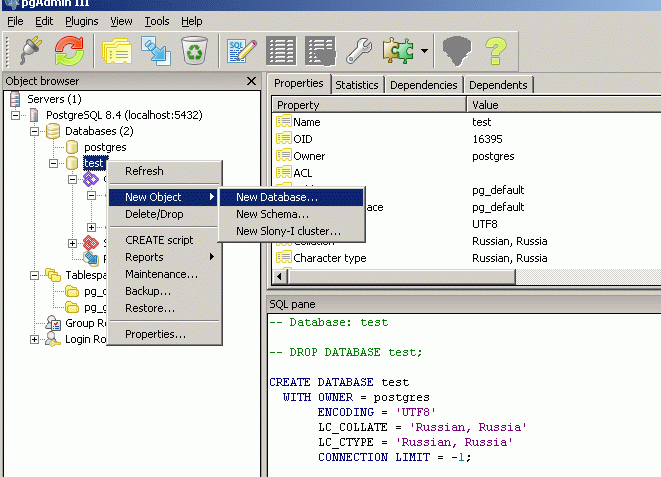Select New Slony-I cluster... submenu item
Viewport: 661px width, 477px height.
click(291, 231)
